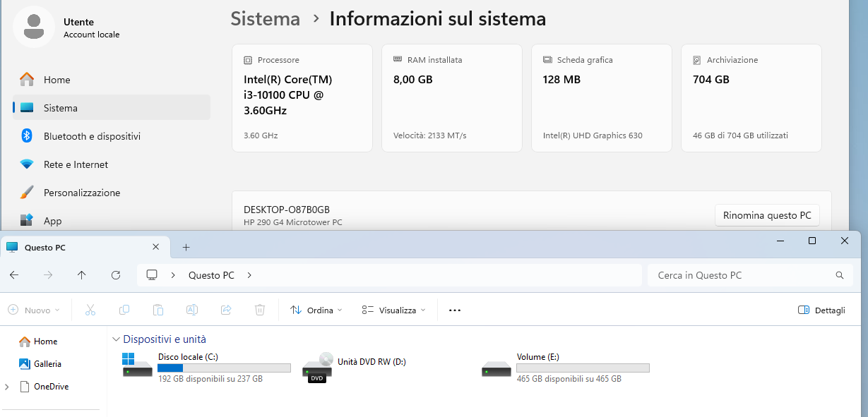Open Rete e Internet settings

(112, 164)
